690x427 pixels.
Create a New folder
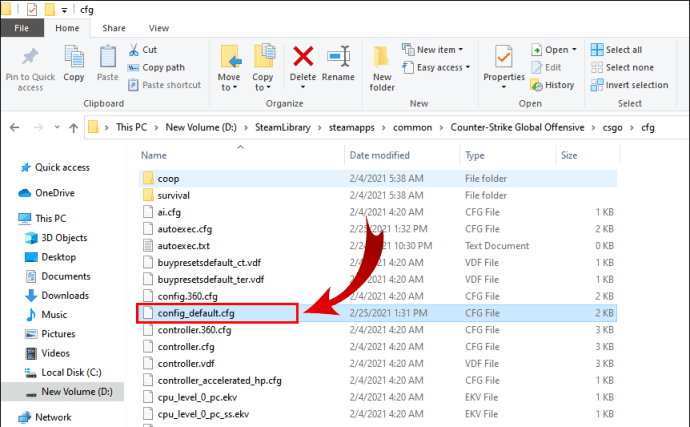(x=382, y=68)
